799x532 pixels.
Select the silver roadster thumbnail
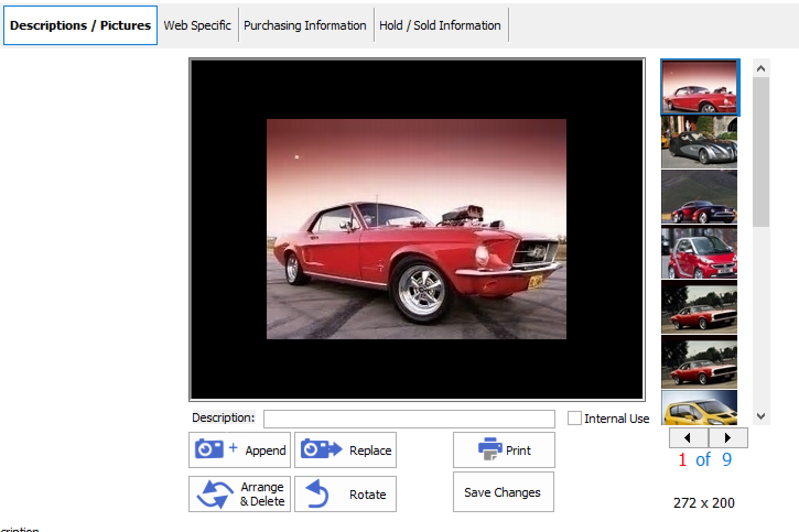point(699,143)
